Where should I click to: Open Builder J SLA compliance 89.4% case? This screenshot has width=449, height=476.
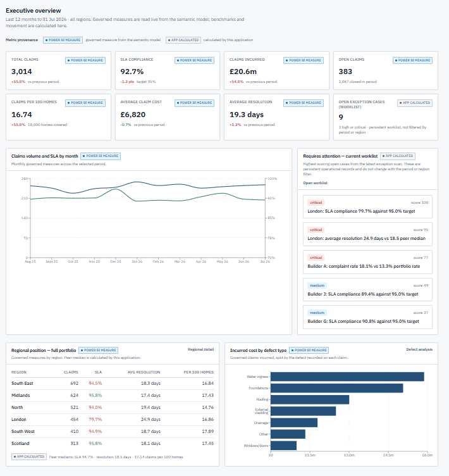click(x=367, y=290)
